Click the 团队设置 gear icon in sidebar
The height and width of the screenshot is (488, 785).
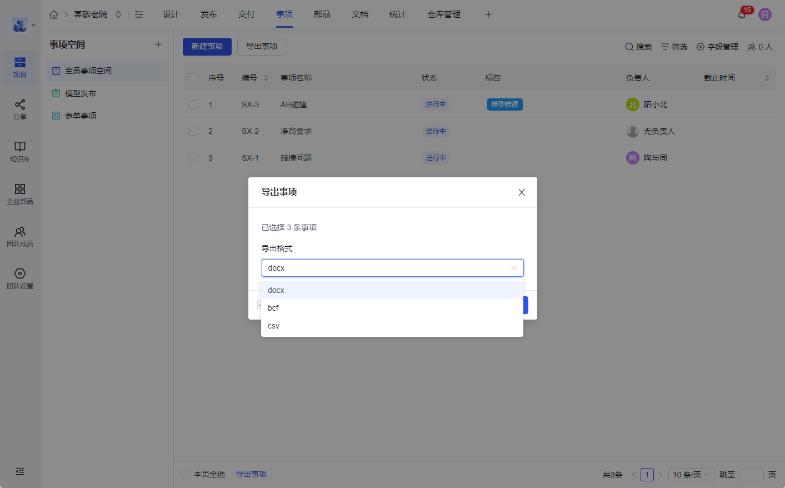(20, 277)
